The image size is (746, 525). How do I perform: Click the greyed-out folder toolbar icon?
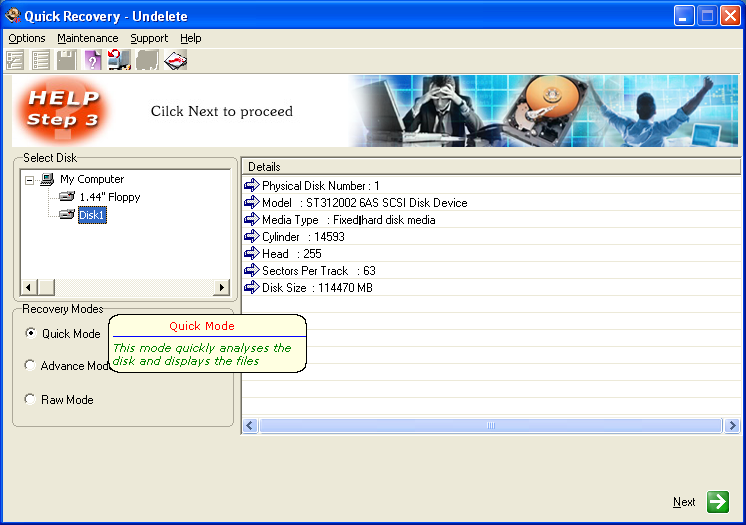147,60
